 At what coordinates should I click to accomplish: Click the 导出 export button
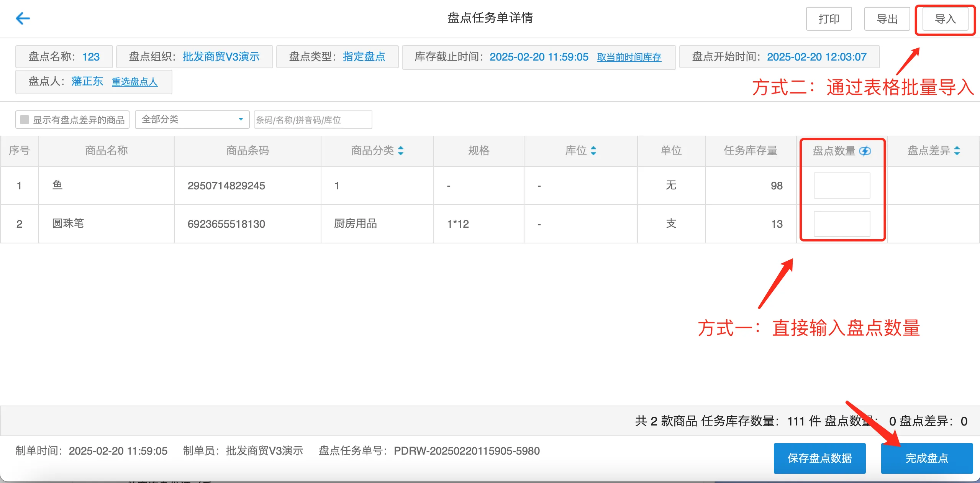tap(887, 19)
